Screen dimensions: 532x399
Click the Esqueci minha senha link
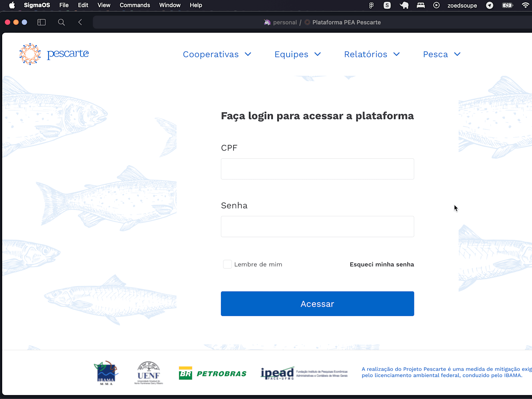(x=382, y=264)
